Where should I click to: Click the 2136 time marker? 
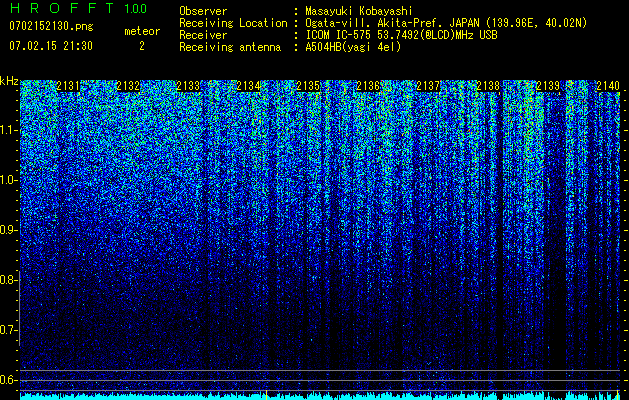tap(368, 86)
